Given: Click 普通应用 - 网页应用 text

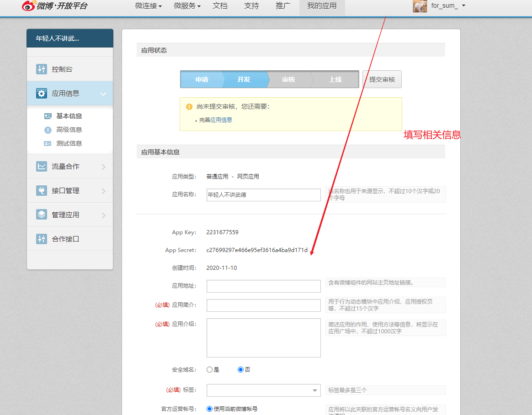Looking at the screenshot, I should click(233, 177).
